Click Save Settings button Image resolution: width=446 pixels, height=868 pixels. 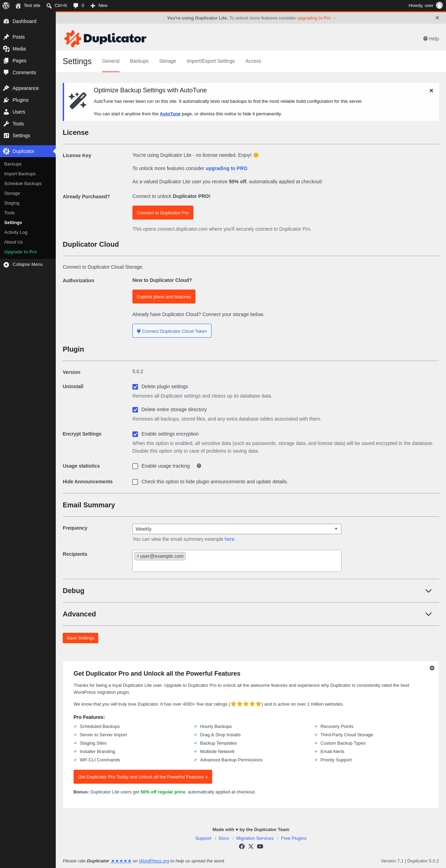80,638
